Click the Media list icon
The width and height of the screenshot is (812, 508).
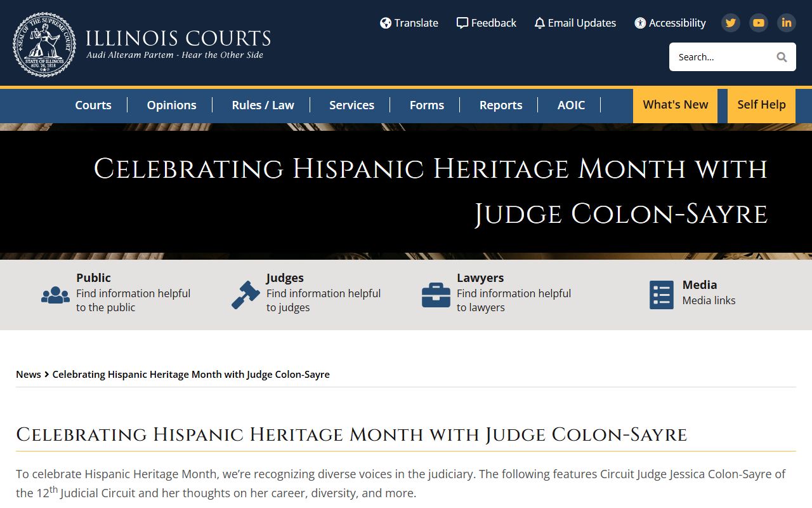(x=662, y=295)
